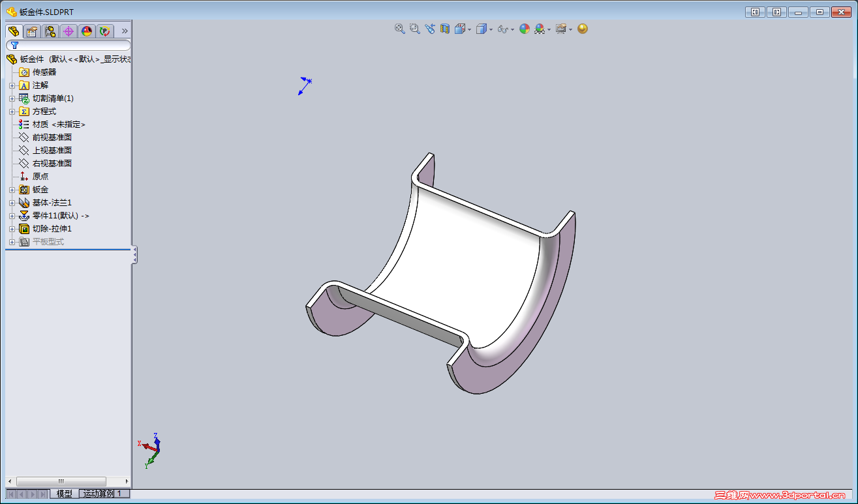Select the text 原点
The image size is (858, 504).
pyautogui.click(x=40, y=176)
